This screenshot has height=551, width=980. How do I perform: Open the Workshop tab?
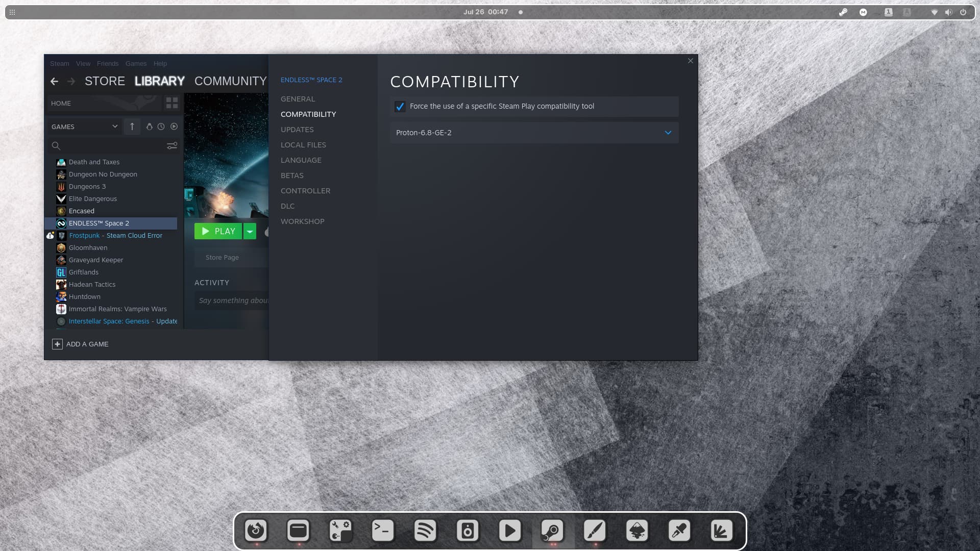click(x=302, y=221)
